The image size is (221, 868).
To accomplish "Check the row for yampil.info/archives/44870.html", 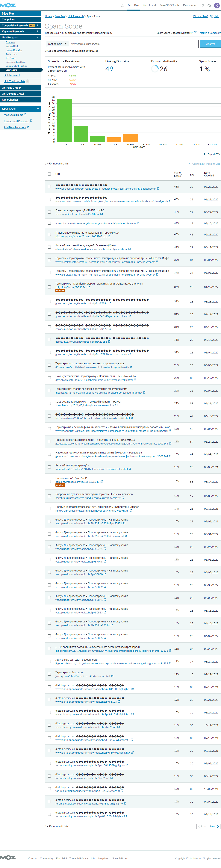I will click(x=49, y=212).
